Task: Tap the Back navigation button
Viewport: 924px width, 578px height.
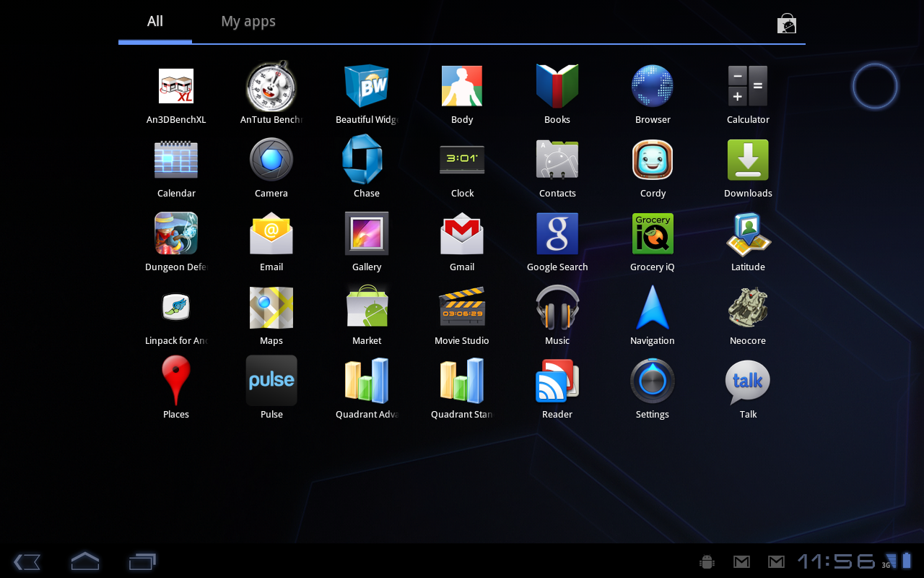Action: coord(27,561)
